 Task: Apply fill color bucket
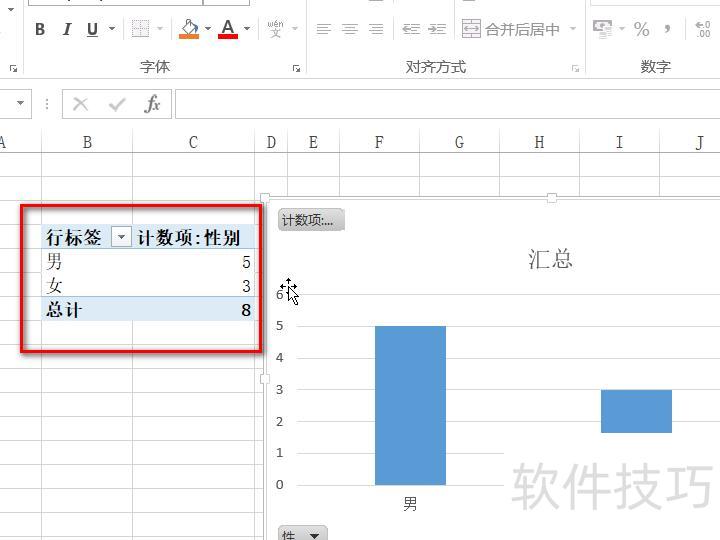190,28
